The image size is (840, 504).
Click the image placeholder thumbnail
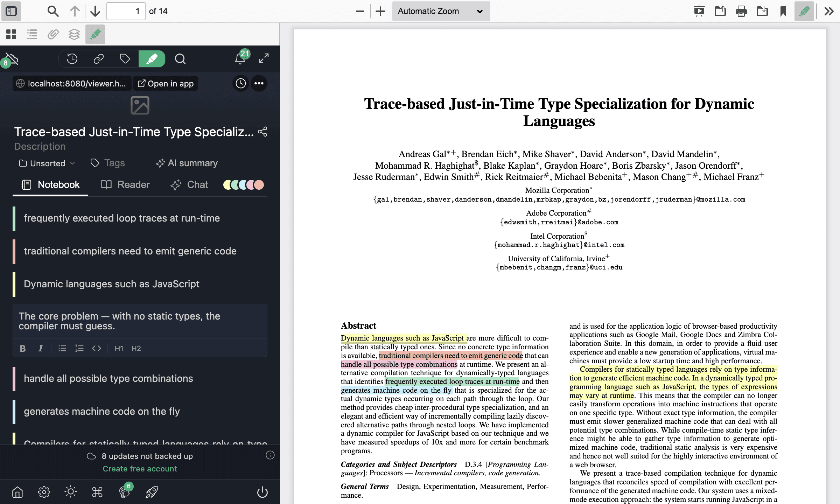click(x=140, y=105)
